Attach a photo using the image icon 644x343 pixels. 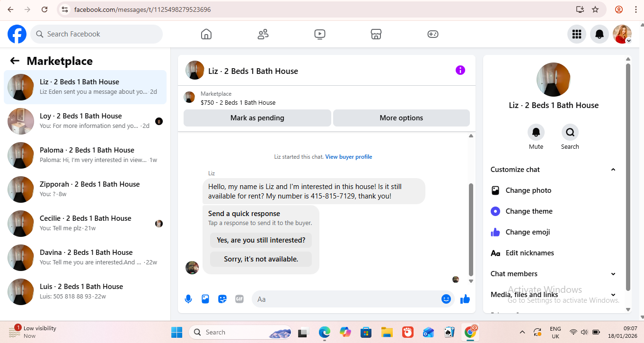click(205, 299)
